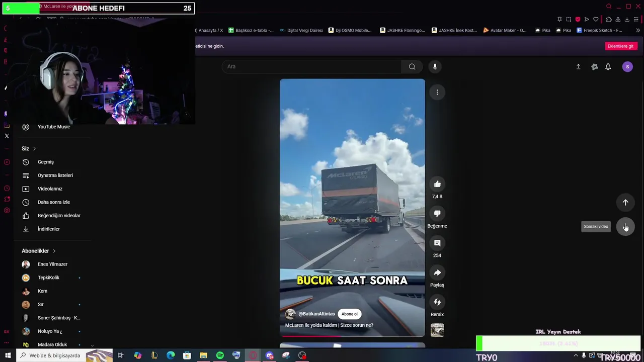Open Dji OSMO Mobile bookmark

coord(350,30)
